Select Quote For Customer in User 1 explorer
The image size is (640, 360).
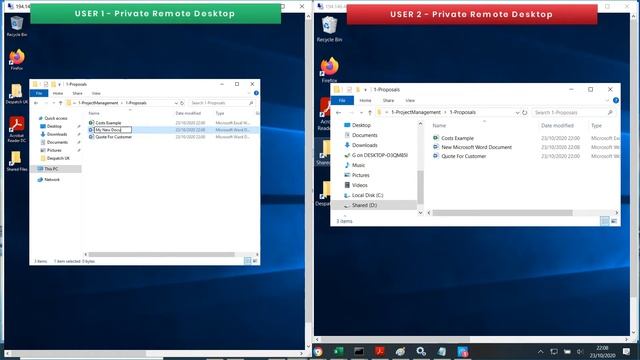click(x=113, y=137)
